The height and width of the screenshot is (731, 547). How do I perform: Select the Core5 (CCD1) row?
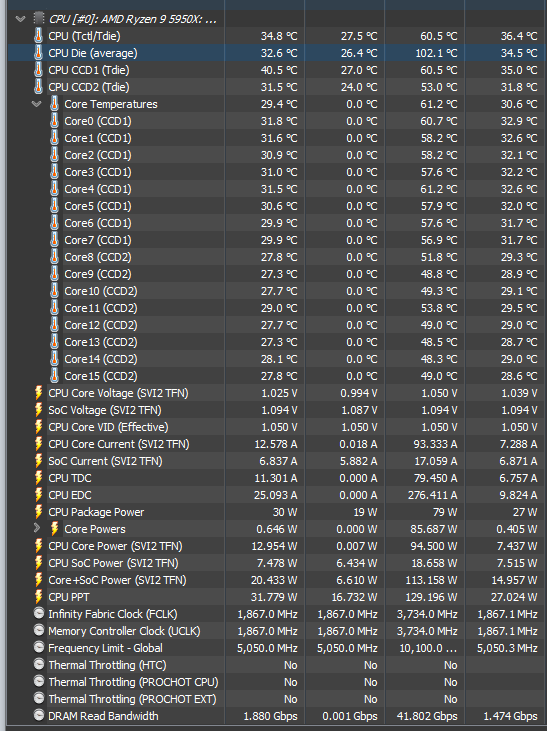pyautogui.click(x=277, y=206)
